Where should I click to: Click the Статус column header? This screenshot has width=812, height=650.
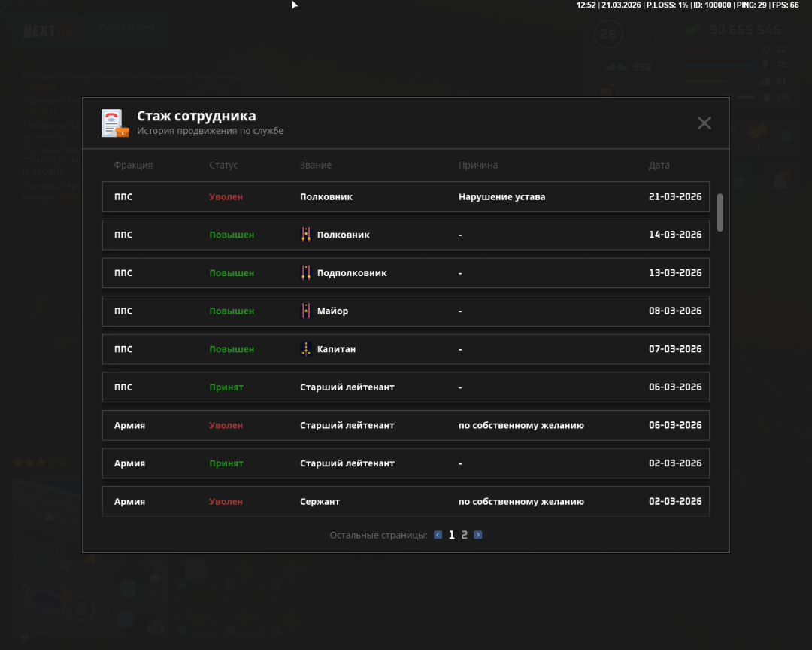pyautogui.click(x=223, y=165)
